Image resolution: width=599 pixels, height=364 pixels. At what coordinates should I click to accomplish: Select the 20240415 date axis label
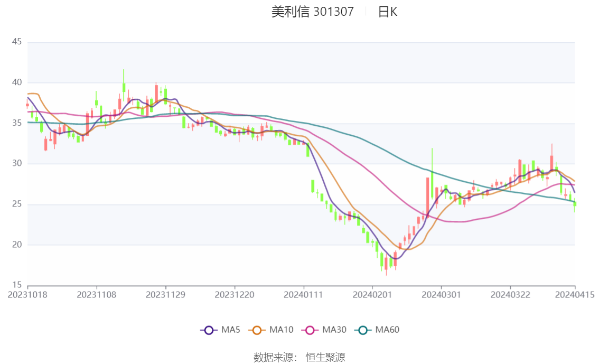tap(575, 295)
